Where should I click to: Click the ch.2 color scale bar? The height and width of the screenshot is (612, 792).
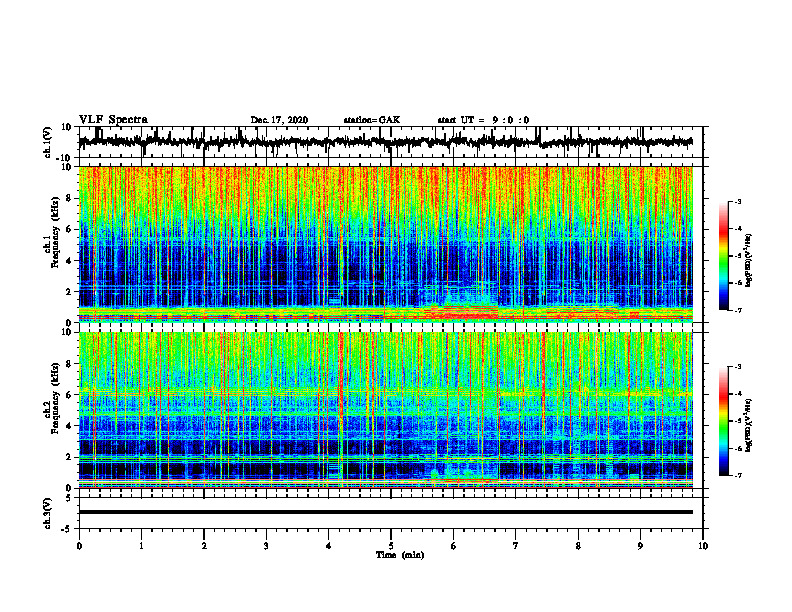click(723, 421)
